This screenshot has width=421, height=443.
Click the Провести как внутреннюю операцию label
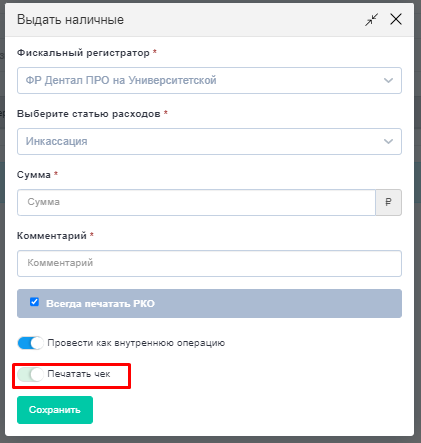tap(136, 343)
